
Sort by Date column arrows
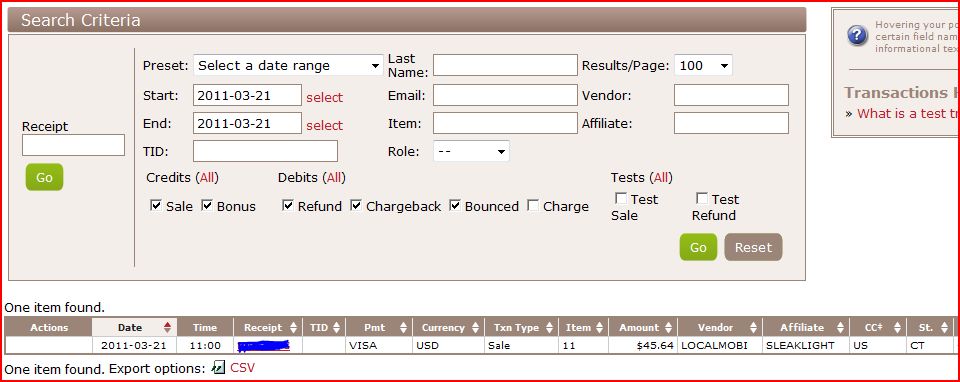click(168, 328)
